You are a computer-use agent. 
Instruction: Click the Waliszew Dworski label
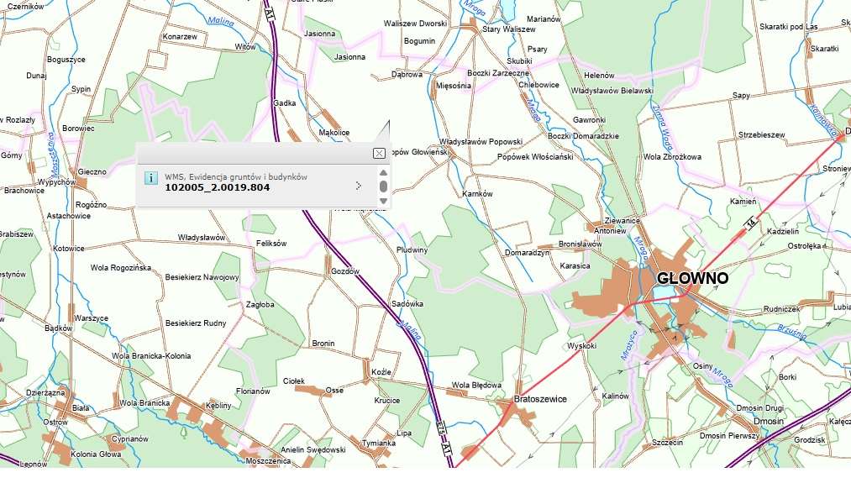415,24
